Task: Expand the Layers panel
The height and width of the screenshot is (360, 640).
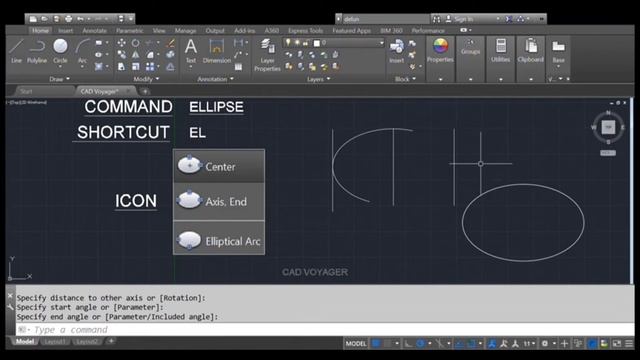Action: point(318,79)
